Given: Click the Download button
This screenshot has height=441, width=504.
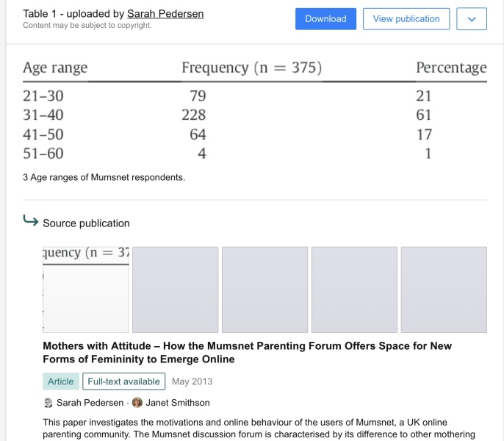Looking at the screenshot, I should click(x=325, y=19).
